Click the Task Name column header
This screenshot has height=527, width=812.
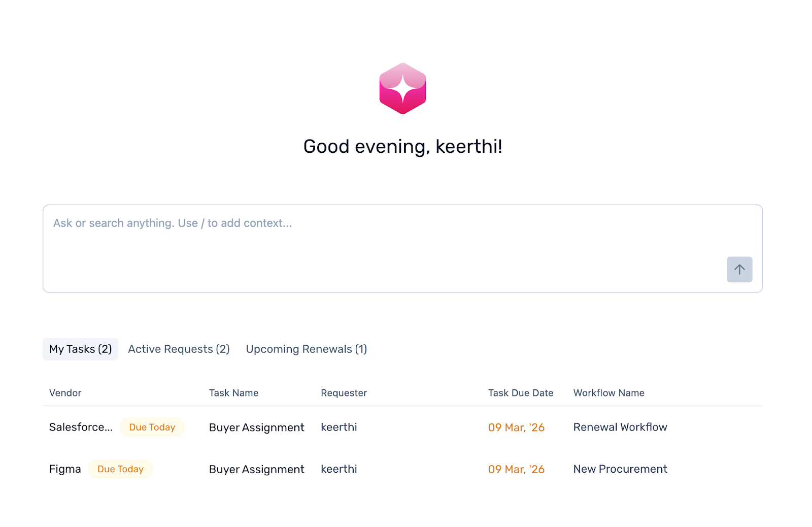pyautogui.click(x=233, y=393)
